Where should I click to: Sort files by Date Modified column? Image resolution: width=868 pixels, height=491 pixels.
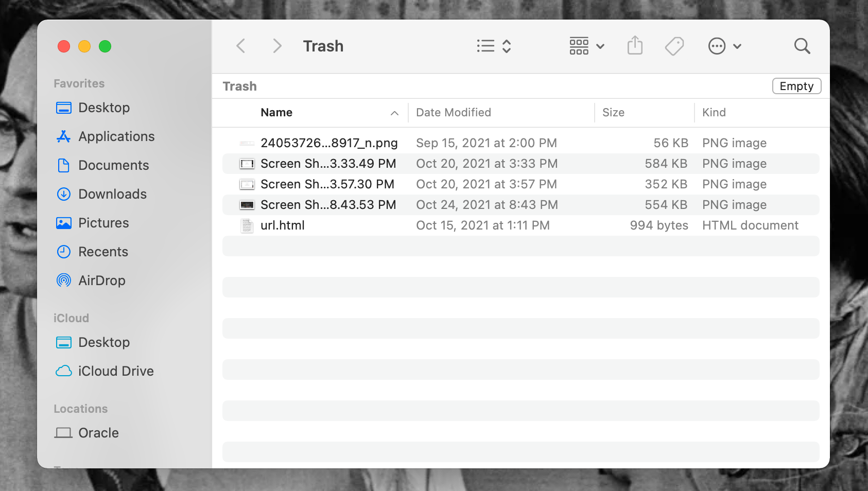point(453,113)
